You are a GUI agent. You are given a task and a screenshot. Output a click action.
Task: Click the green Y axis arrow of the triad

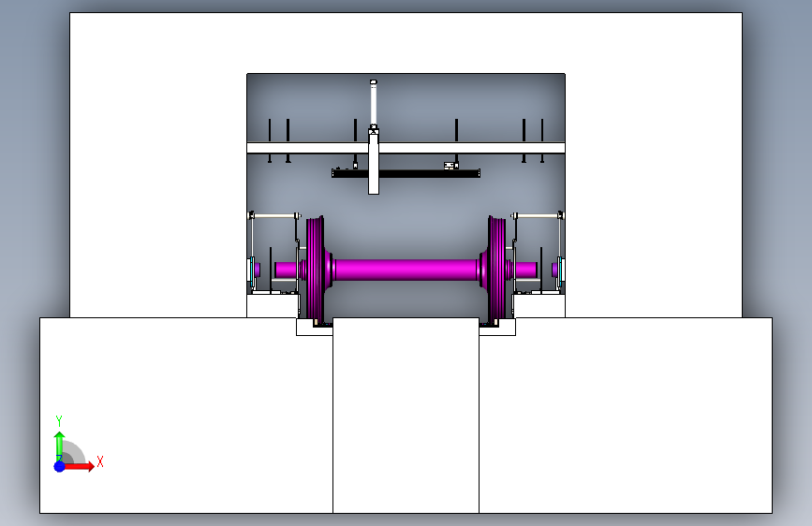pos(59,446)
